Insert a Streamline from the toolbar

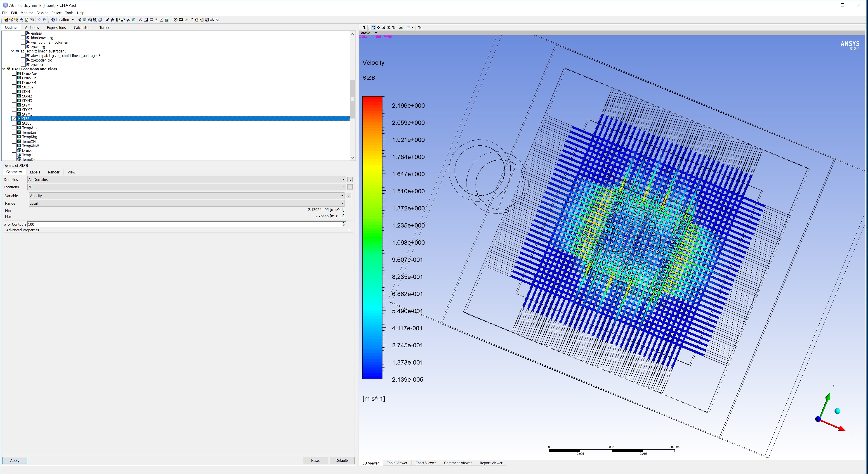point(90,20)
